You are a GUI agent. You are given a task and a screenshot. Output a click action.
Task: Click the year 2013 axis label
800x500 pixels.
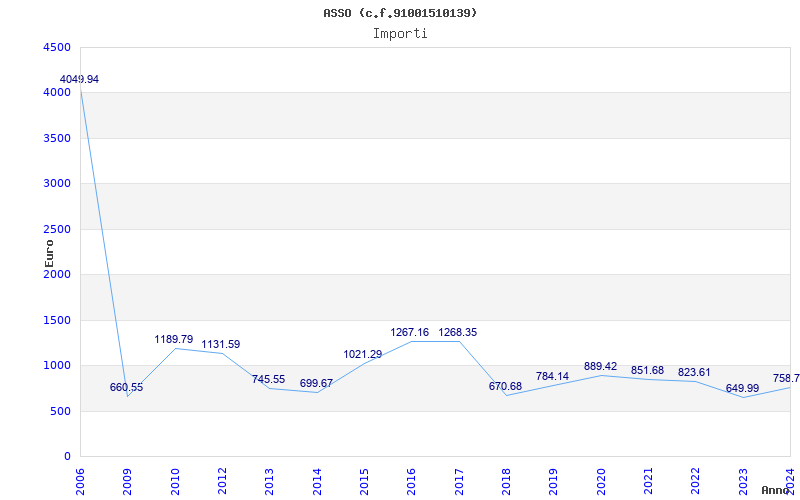(x=269, y=482)
